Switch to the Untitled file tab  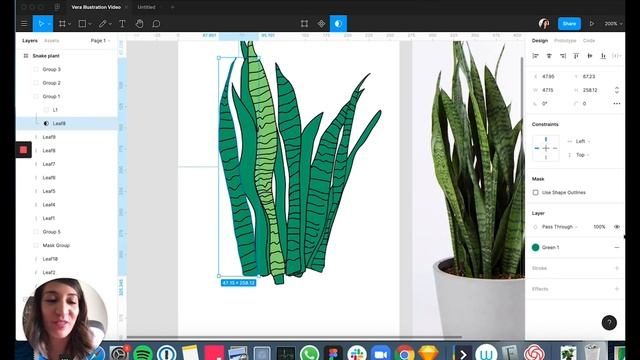point(146,7)
